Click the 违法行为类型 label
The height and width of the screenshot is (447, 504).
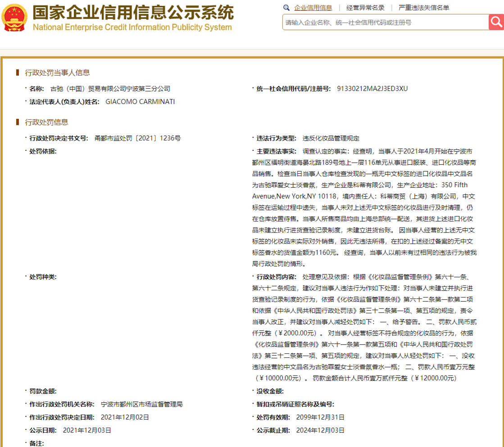[277, 138]
